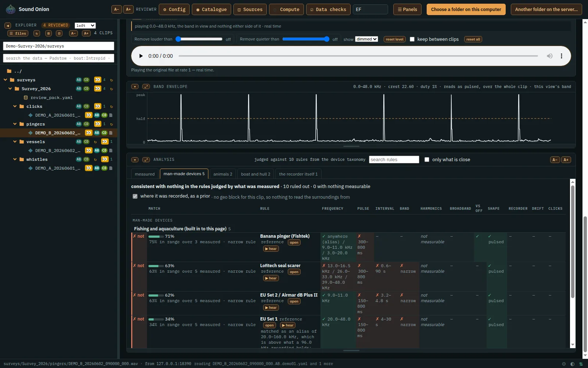Play the audio clip
The width and height of the screenshot is (588, 368).
(x=141, y=56)
